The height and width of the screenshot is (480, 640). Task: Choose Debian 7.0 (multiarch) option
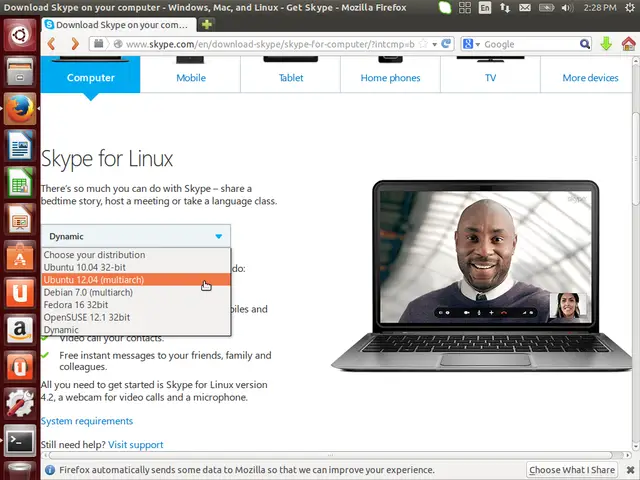point(136,292)
